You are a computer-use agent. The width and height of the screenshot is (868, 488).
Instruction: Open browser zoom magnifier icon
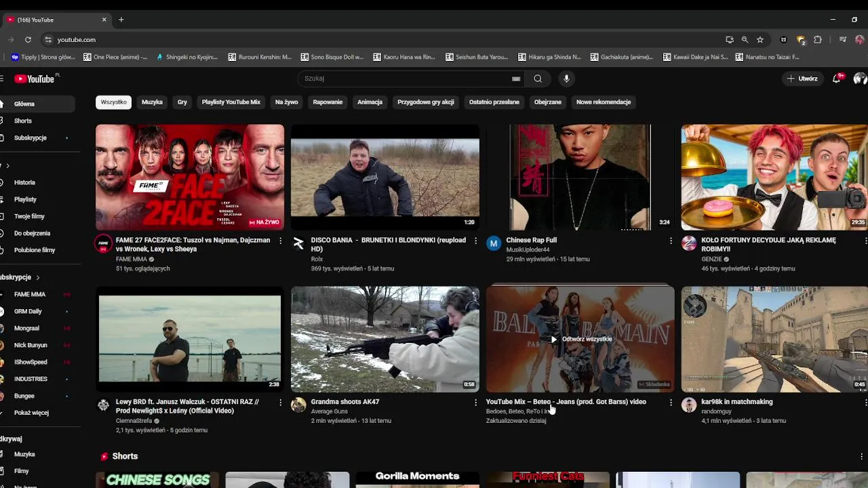[x=745, y=39]
